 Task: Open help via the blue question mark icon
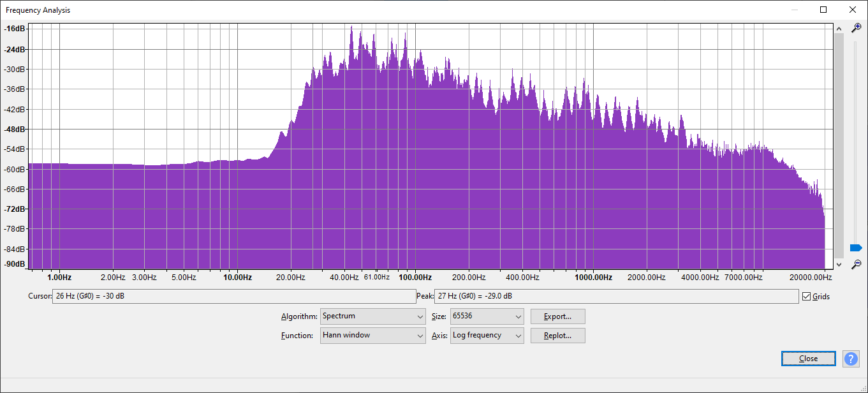[851, 359]
